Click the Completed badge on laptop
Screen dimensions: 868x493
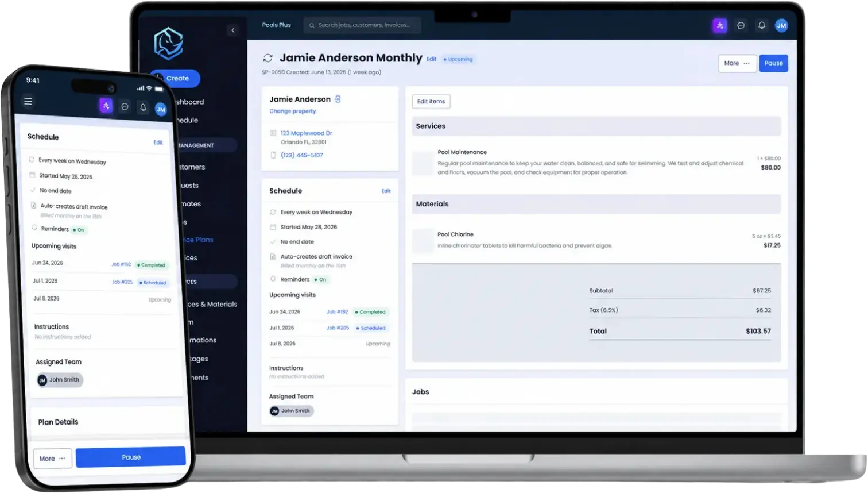coord(370,312)
